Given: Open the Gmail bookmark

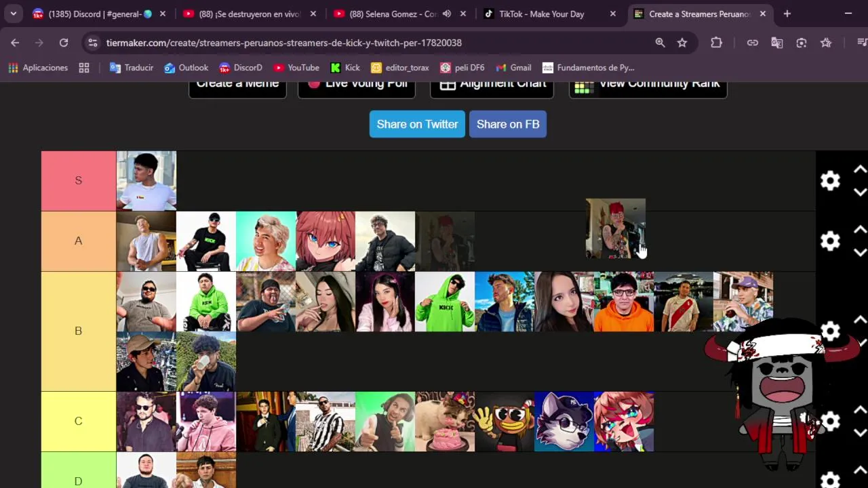Looking at the screenshot, I should tap(514, 68).
